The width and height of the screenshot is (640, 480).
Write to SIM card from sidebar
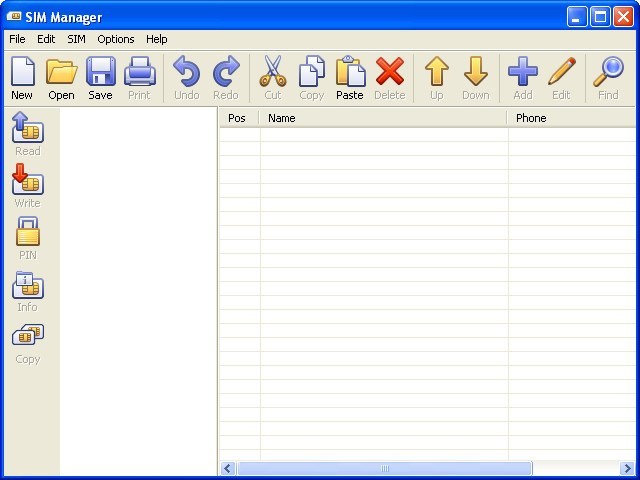click(x=28, y=186)
